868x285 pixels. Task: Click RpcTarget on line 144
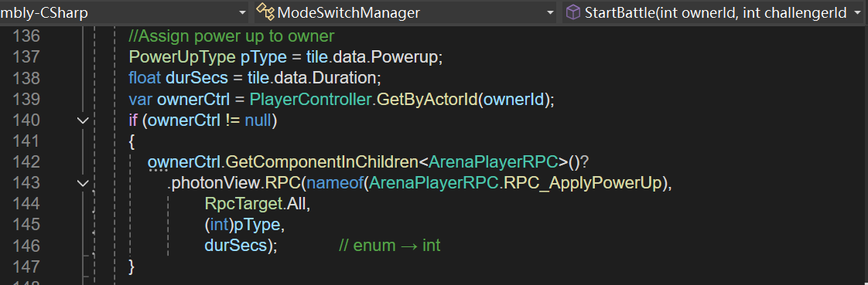pos(244,204)
